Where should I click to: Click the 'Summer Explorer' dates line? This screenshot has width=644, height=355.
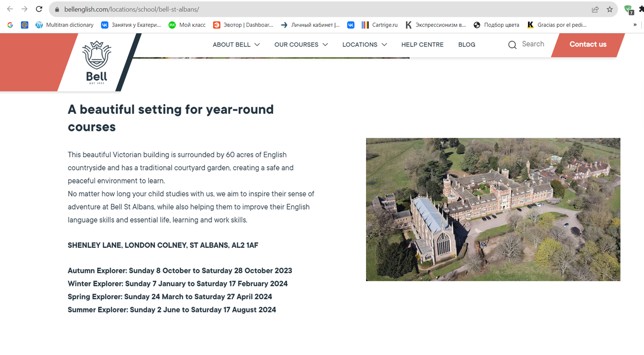(172, 309)
